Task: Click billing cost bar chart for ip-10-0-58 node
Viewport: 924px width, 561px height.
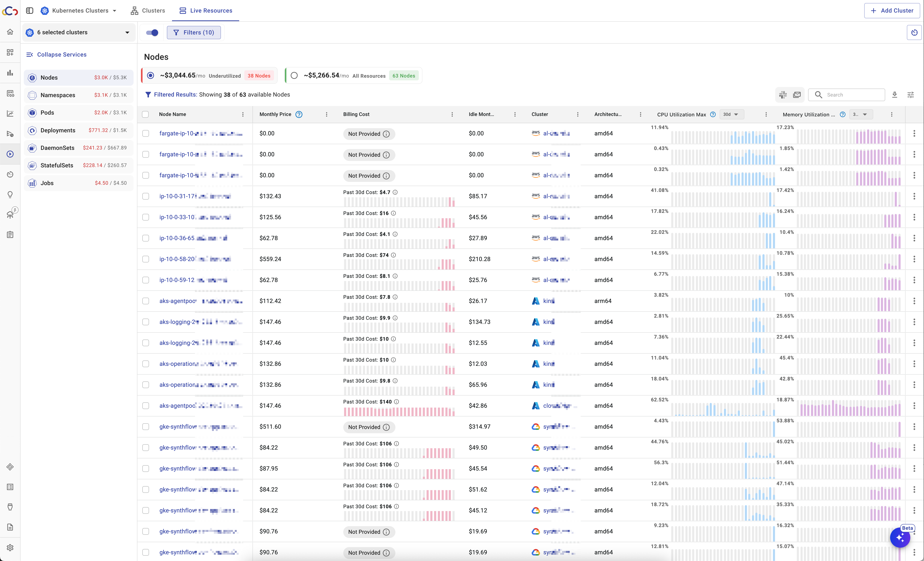Action: click(x=399, y=264)
